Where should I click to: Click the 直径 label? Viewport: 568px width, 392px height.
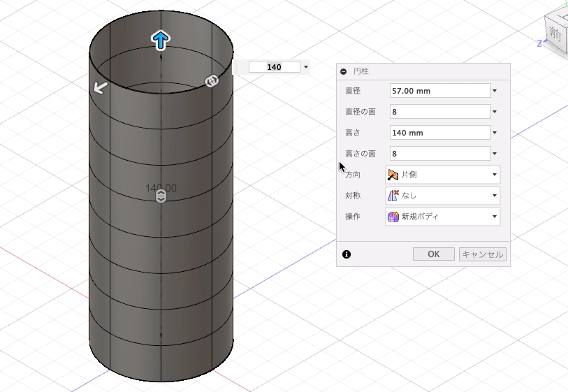point(353,91)
